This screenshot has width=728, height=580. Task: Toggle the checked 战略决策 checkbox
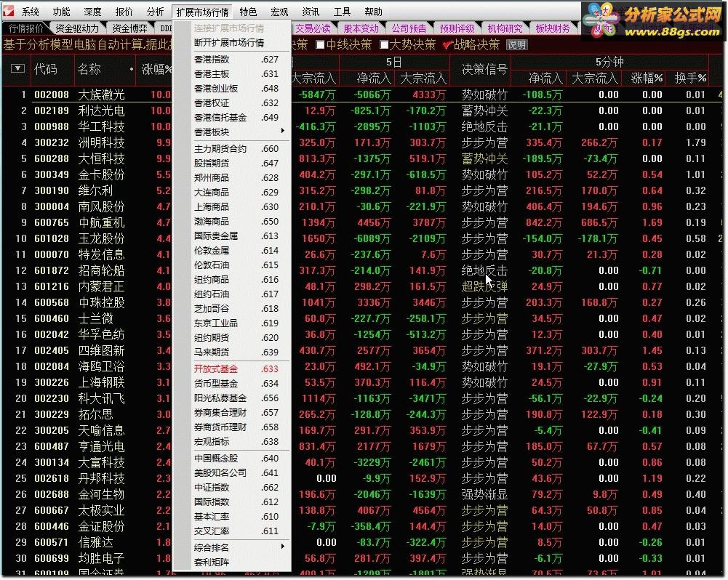pos(447,45)
